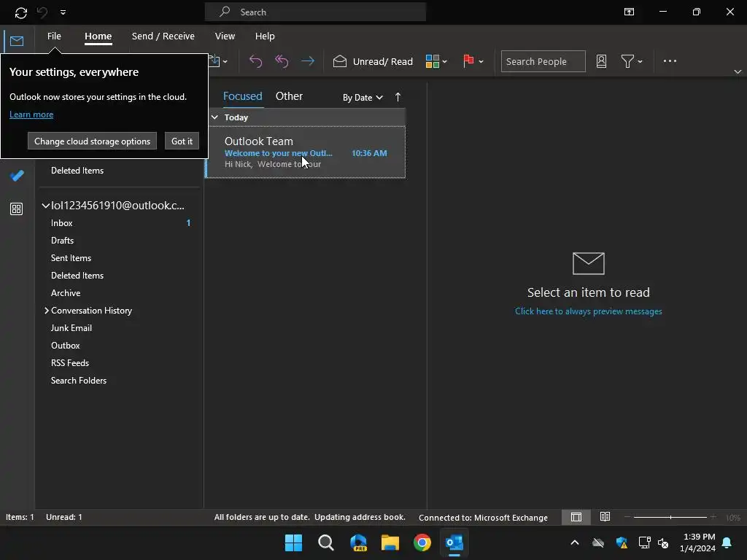747x560 pixels.
Task: Select the Home ribbon tab
Action: [98, 36]
